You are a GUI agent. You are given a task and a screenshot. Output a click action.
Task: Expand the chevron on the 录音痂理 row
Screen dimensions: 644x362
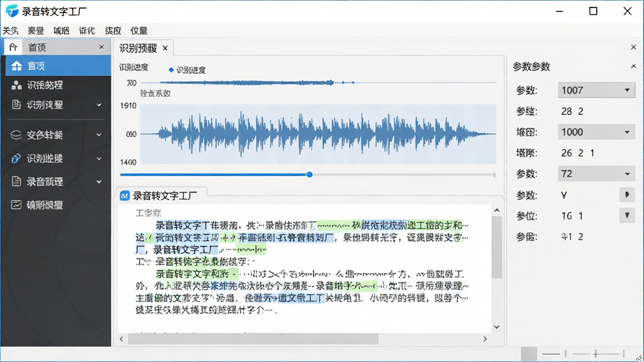[99, 182]
